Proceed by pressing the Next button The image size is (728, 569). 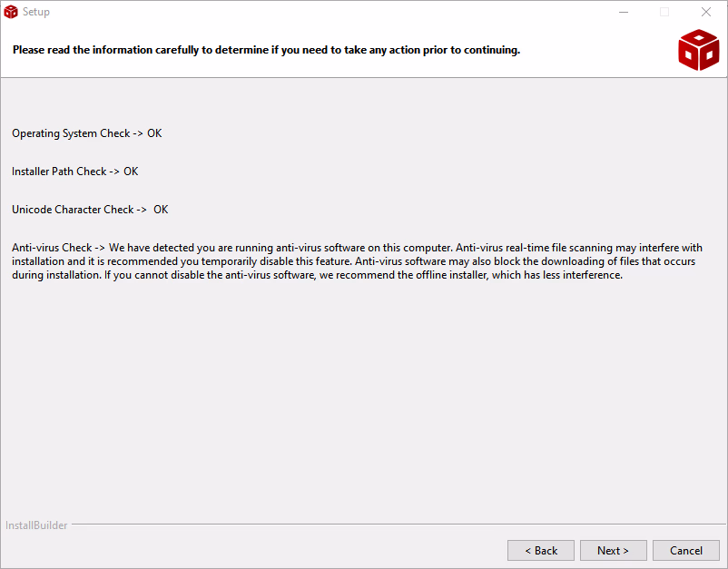click(x=613, y=550)
